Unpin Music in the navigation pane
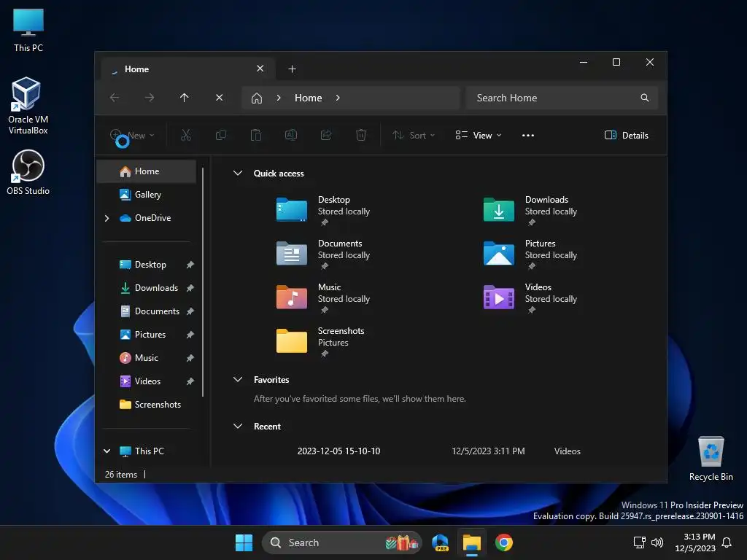Screen dimensions: 747x560 [190, 358]
